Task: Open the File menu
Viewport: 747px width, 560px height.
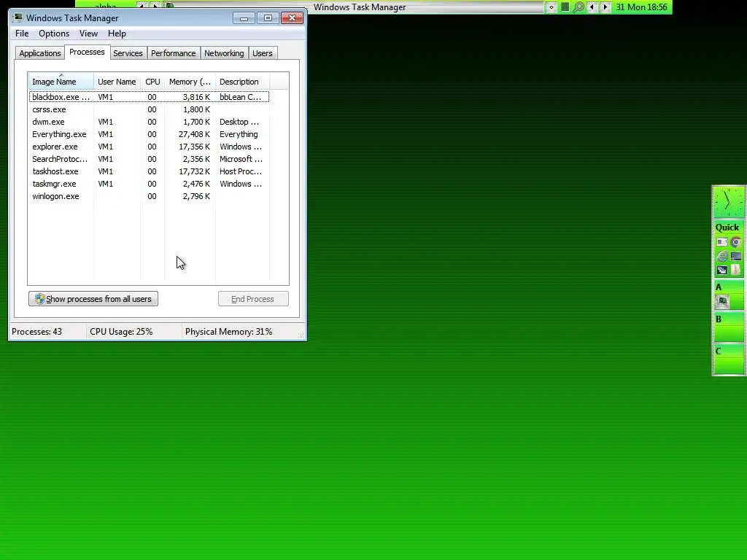Action: [x=22, y=34]
